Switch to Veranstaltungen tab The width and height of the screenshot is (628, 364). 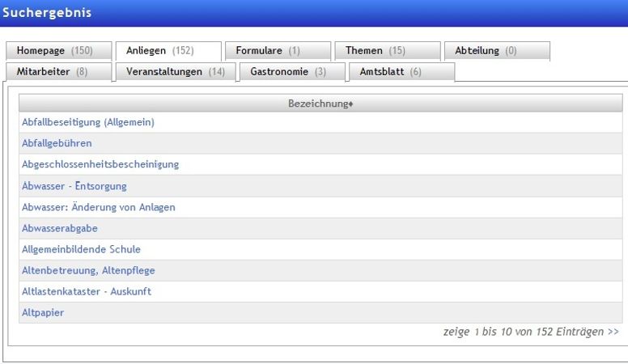[x=176, y=72]
